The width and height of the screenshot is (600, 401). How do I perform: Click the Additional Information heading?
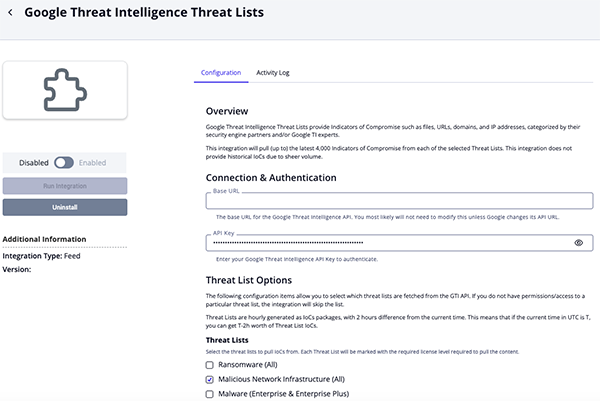(44, 239)
